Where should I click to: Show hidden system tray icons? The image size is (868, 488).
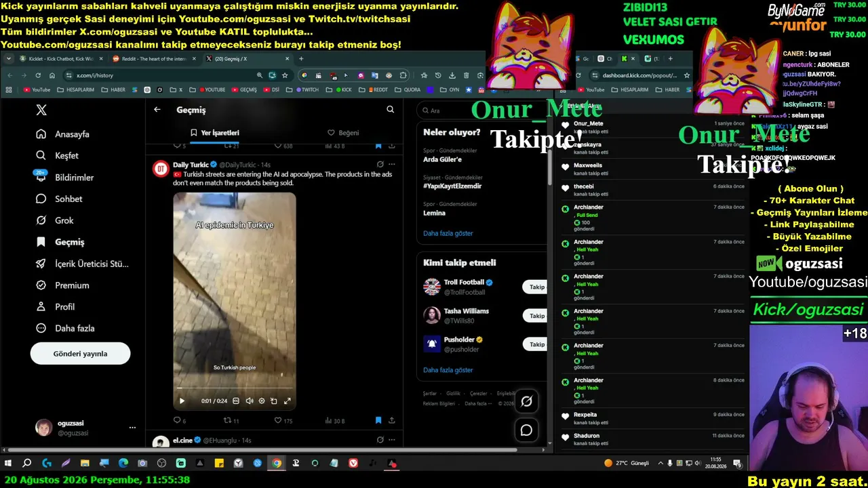click(x=660, y=464)
